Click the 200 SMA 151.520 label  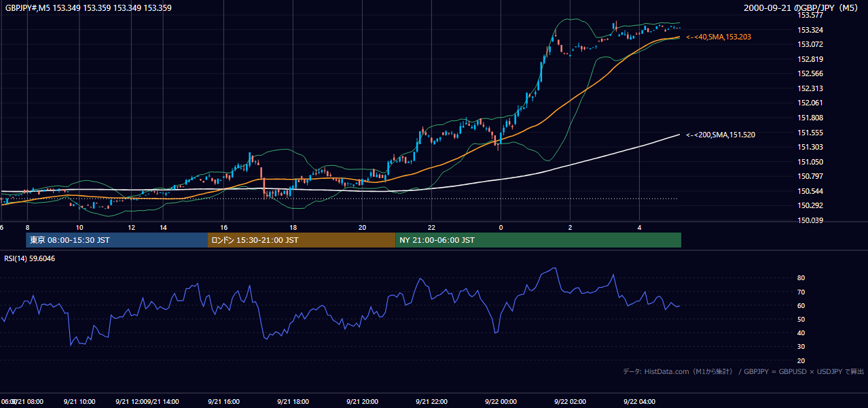point(721,135)
